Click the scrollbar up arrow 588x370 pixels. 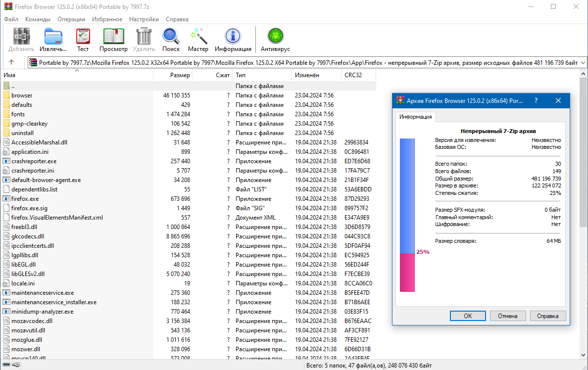(x=583, y=74)
